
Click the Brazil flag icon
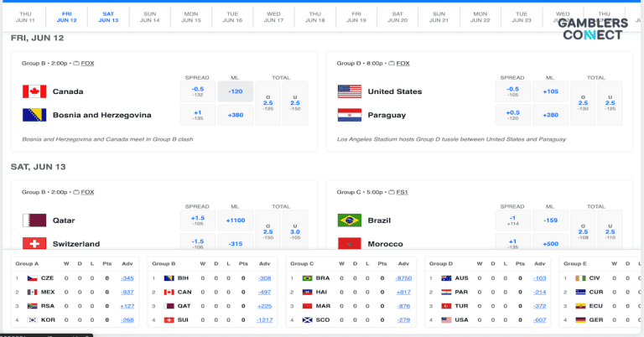[350, 220]
